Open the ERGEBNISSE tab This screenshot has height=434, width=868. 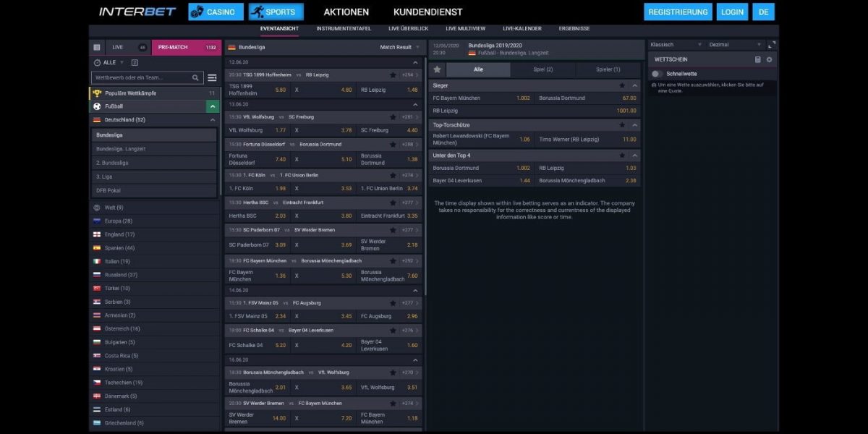tap(574, 29)
